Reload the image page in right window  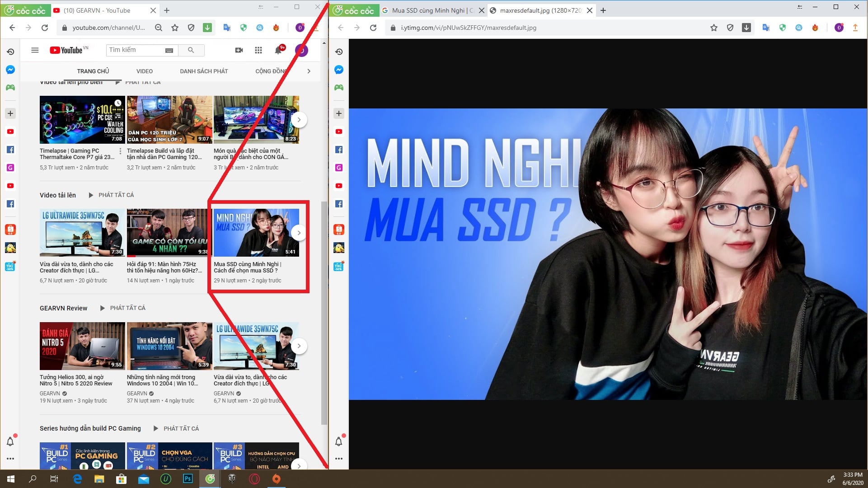(373, 28)
